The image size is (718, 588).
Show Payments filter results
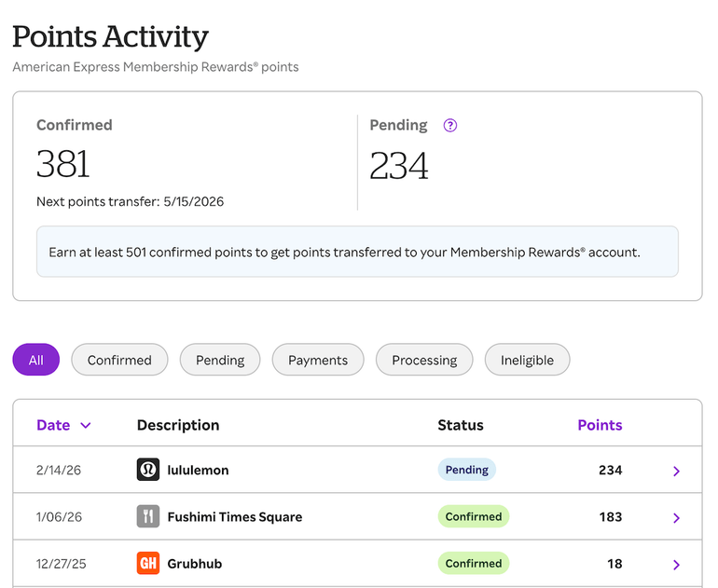coord(318,360)
